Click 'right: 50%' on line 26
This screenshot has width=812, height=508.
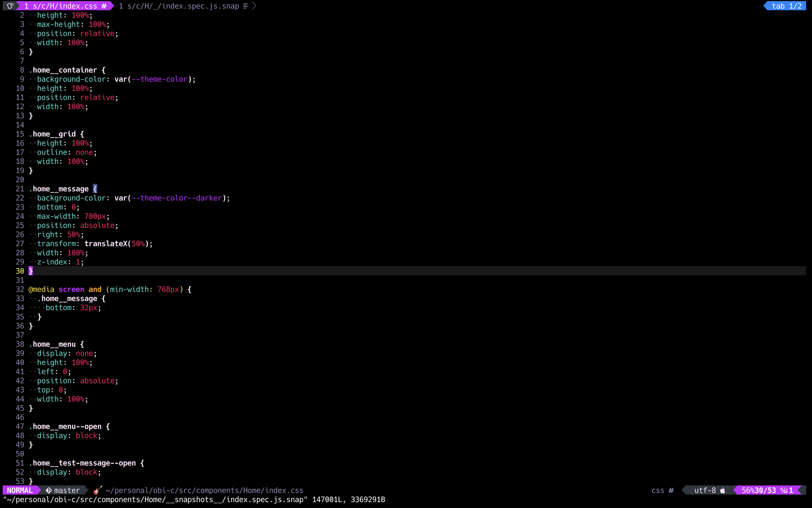click(x=58, y=234)
